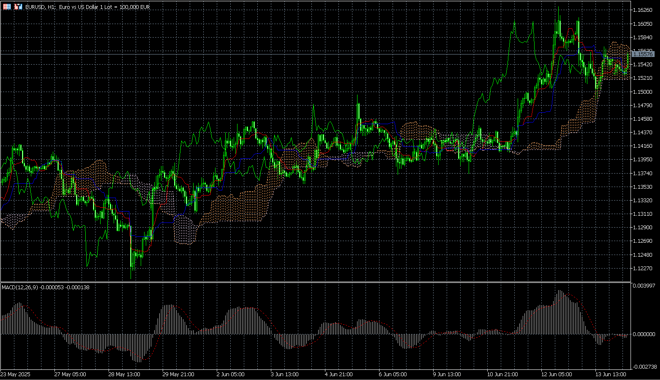660x380 pixels.
Task: Click the 10 Jun 21:00 time label
Action: click(503, 374)
